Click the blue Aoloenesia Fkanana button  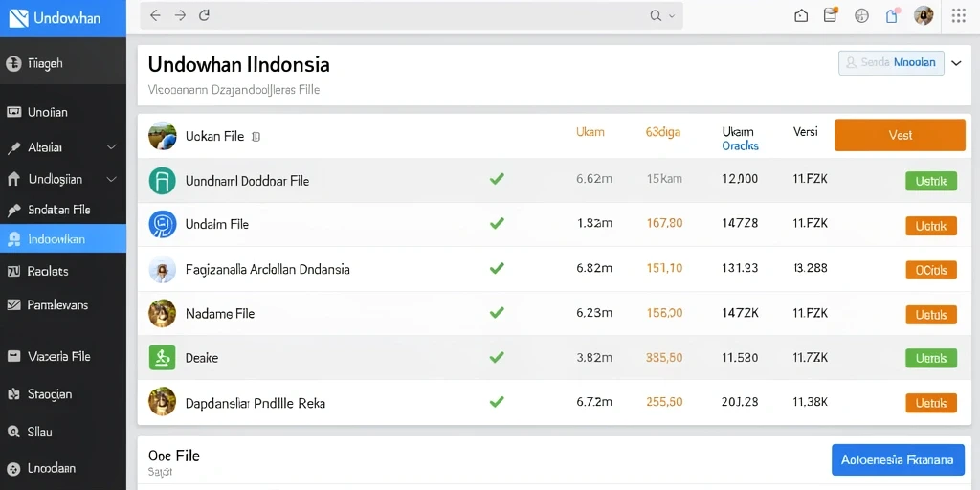pyautogui.click(x=898, y=460)
